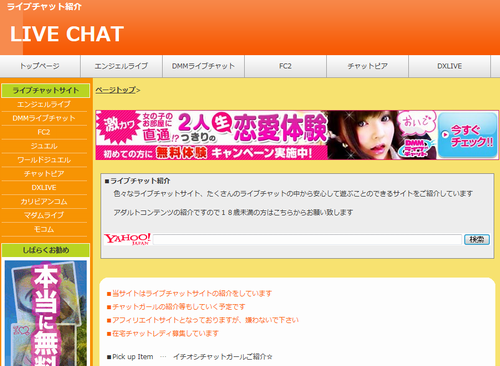Select sidebar エンジェルライブ link

point(44,104)
